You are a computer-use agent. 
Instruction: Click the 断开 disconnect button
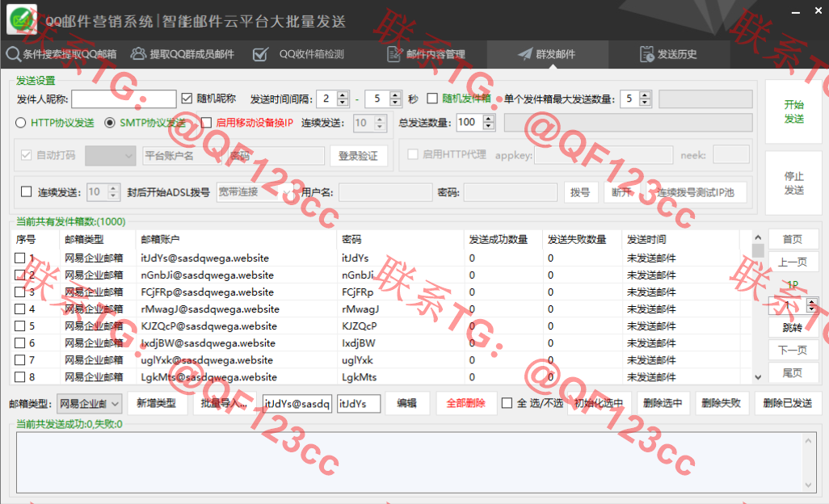click(x=622, y=192)
